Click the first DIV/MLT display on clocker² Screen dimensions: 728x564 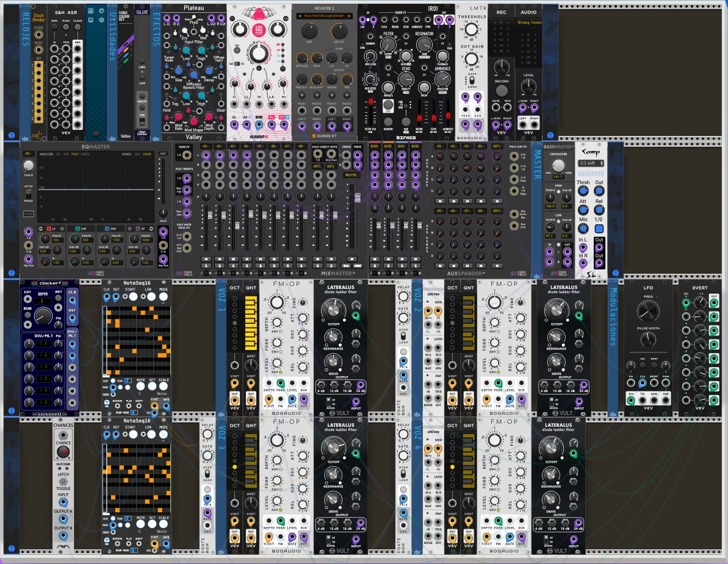tap(44, 344)
